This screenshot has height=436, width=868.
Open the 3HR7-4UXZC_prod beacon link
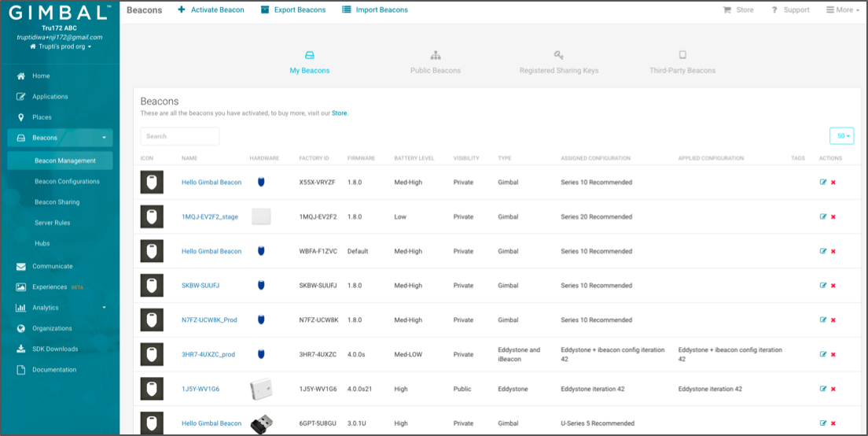[x=208, y=355]
